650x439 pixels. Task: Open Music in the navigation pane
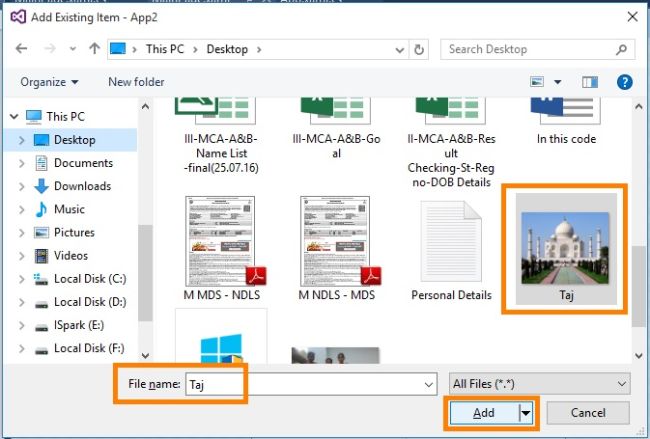click(x=69, y=209)
